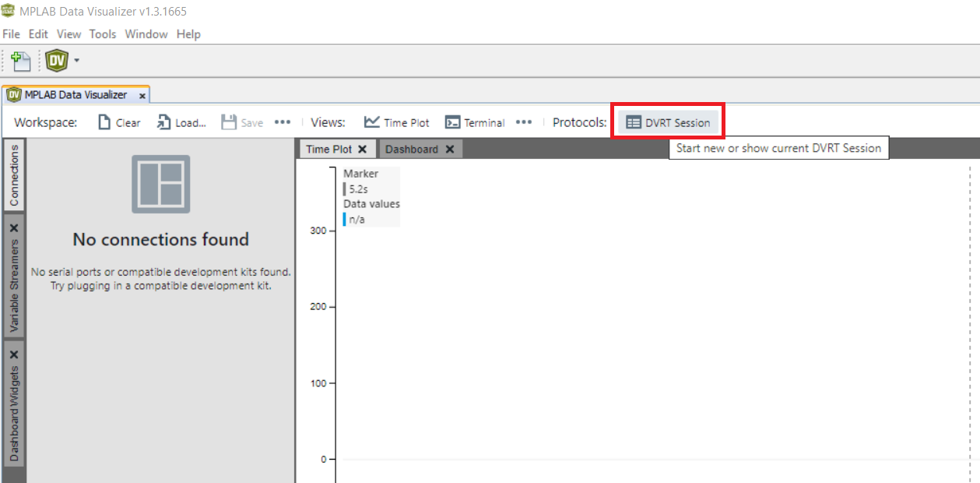980x483 pixels.
Task: Close the Variable Streamers side tab
Action: click(14, 228)
